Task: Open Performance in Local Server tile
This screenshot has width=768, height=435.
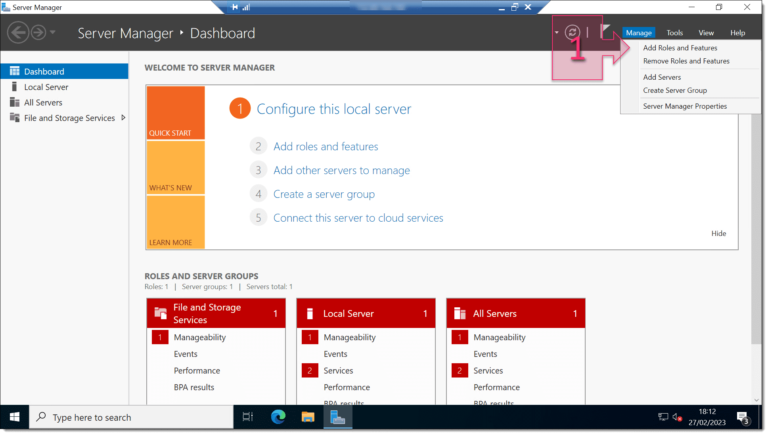Action: pos(346,387)
